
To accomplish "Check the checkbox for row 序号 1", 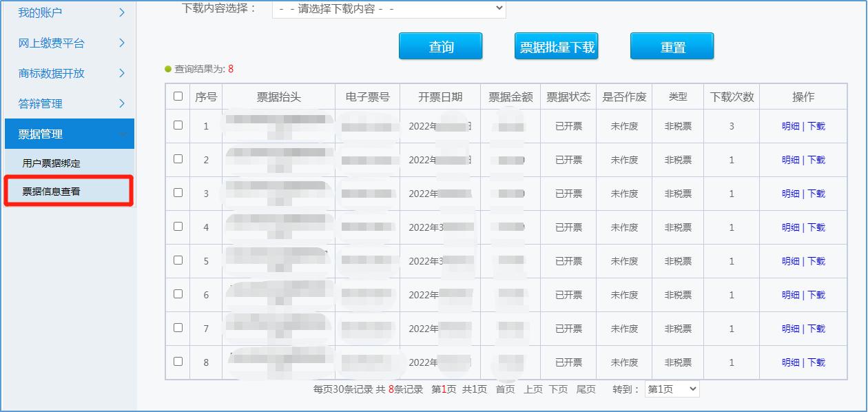I will click(177, 126).
